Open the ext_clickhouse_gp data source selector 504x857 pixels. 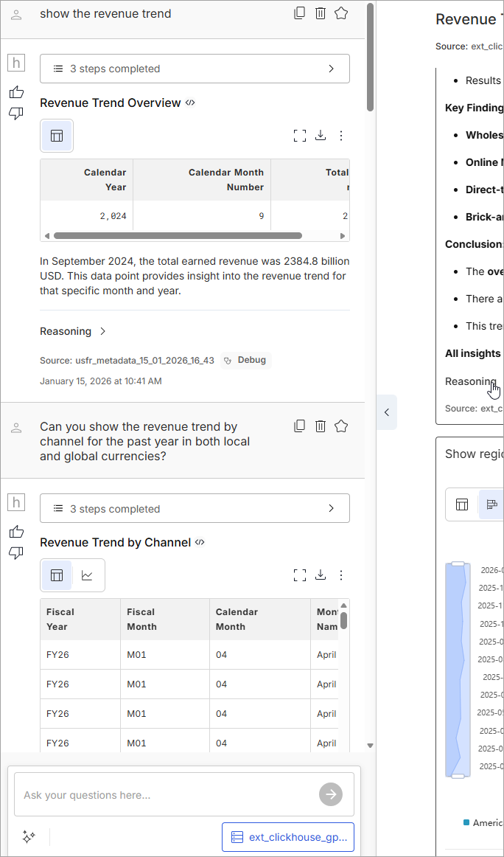(287, 837)
